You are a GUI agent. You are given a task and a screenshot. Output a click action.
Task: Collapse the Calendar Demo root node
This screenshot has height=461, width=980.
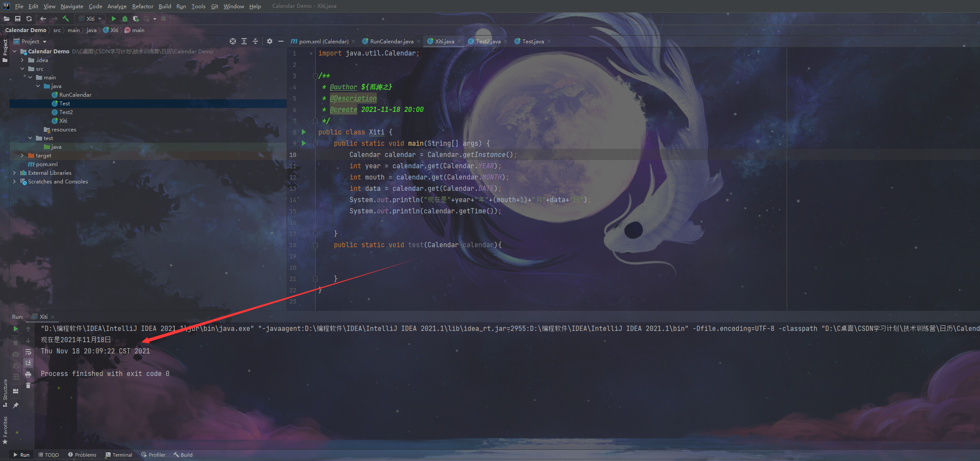[x=15, y=51]
